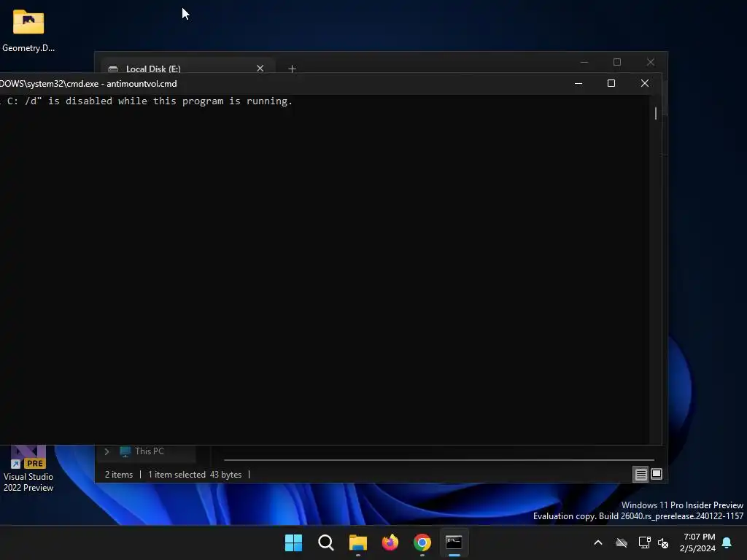The width and height of the screenshot is (747, 560).
Task: Open taskbar Search
Action: click(x=326, y=542)
